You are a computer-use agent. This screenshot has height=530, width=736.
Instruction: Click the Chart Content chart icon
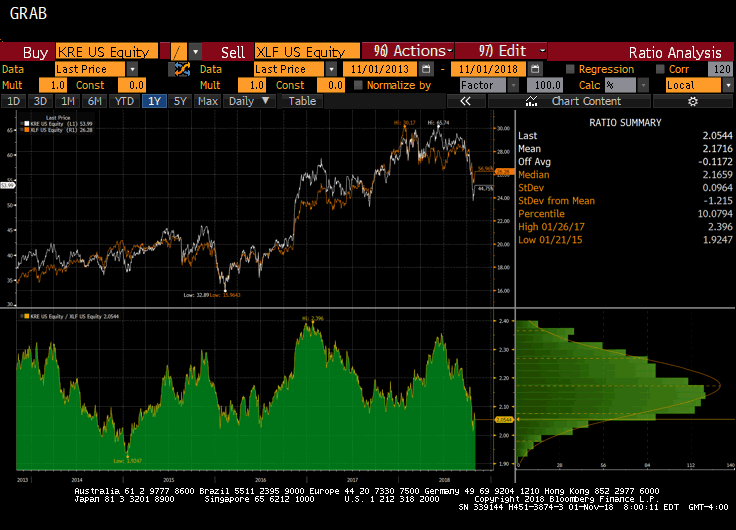click(x=531, y=101)
